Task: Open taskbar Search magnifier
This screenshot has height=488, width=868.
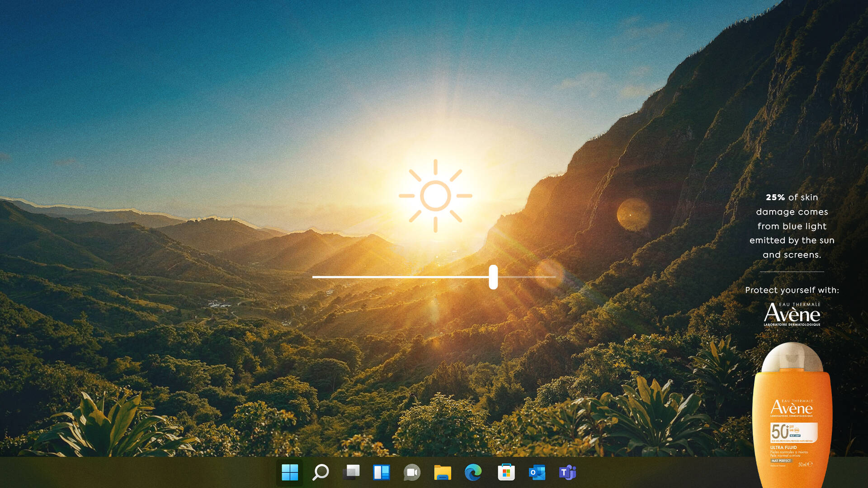Action: click(x=321, y=473)
